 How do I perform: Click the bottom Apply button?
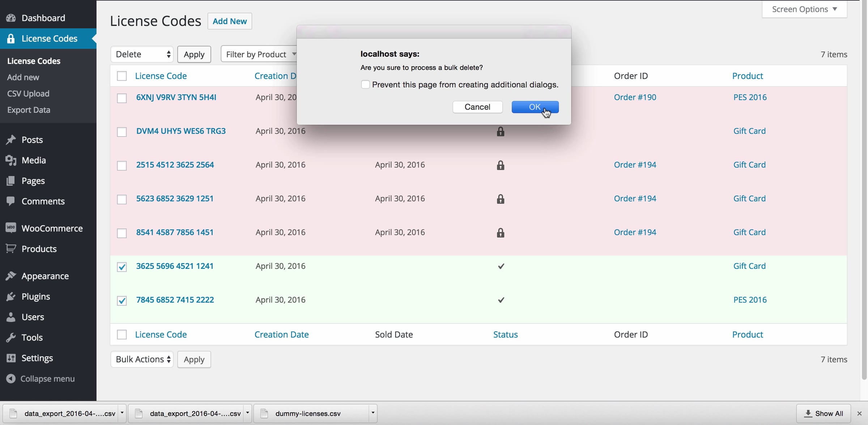point(194,359)
